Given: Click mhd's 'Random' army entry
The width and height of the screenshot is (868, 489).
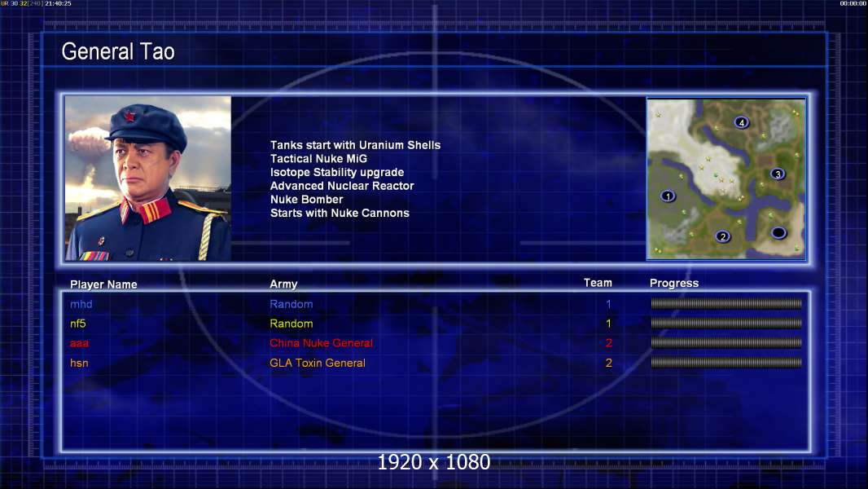Looking at the screenshot, I should tap(292, 304).
